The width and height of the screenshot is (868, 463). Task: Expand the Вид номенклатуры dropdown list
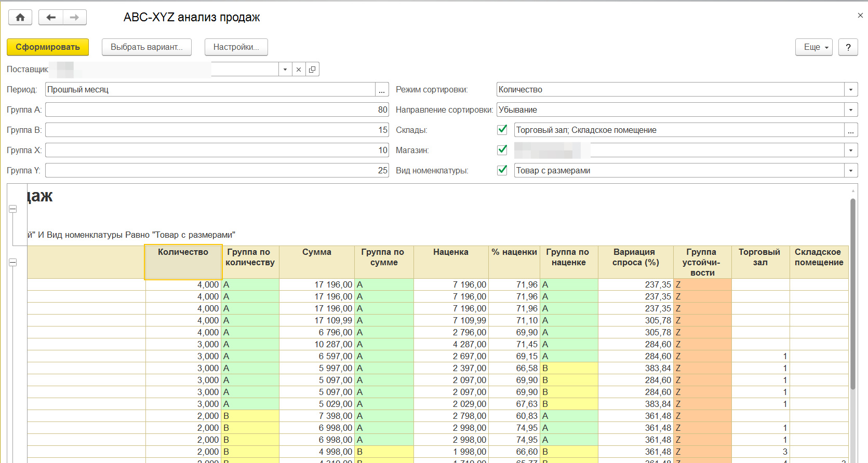pos(850,171)
